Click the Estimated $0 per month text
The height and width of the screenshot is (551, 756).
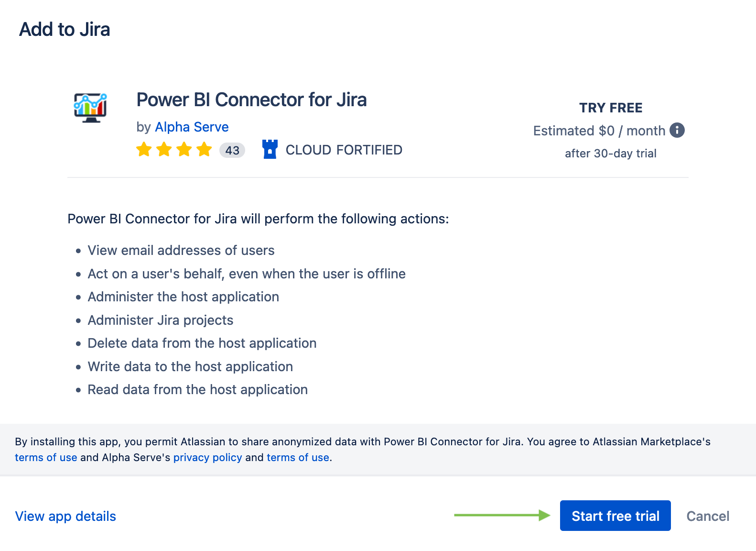point(599,130)
